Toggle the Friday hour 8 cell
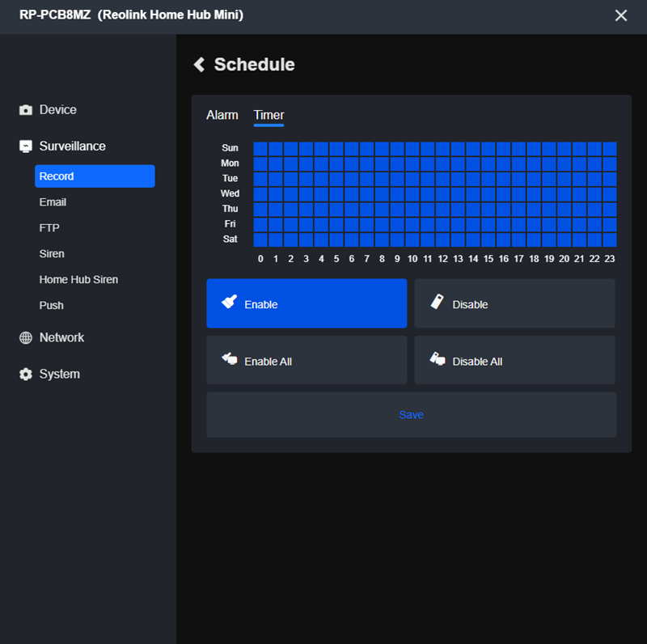Image resolution: width=647 pixels, height=644 pixels. [x=382, y=225]
